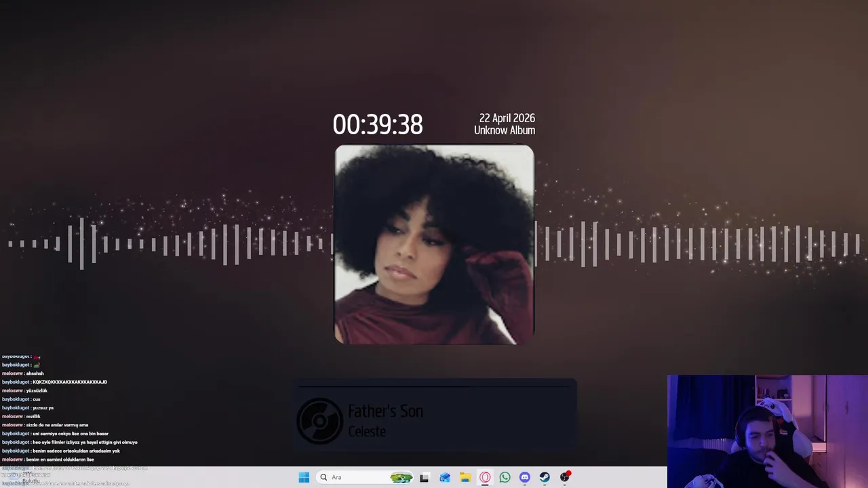
Task: Click the date 22 April 2026
Action: point(507,119)
